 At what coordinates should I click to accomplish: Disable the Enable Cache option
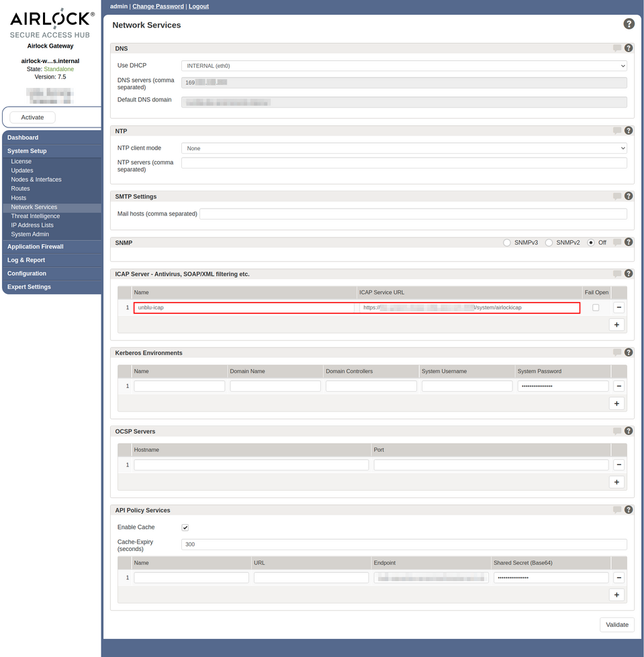click(x=185, y=527)
